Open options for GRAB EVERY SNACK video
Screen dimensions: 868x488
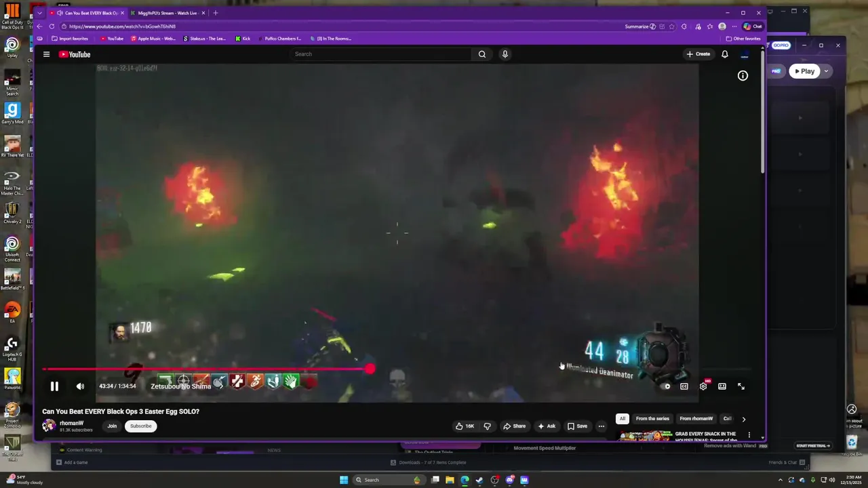(x=749, y=435)
